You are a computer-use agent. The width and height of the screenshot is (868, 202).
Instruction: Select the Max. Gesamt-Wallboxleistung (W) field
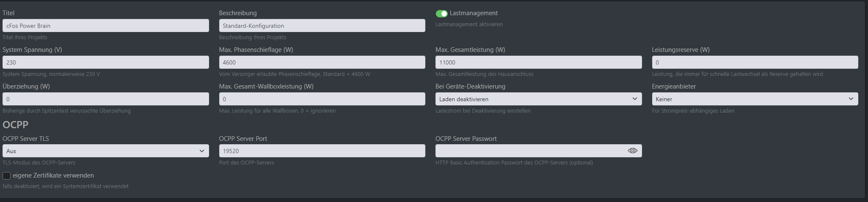[322, 99]
